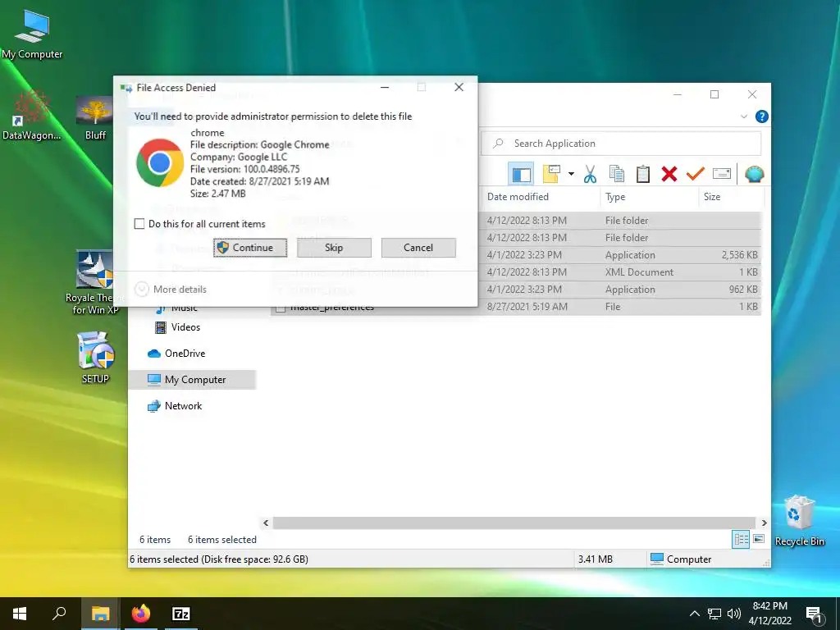Check 'Do this for all current items'
840x630 pixels.
pyautogui.click(x=139, y=224)
